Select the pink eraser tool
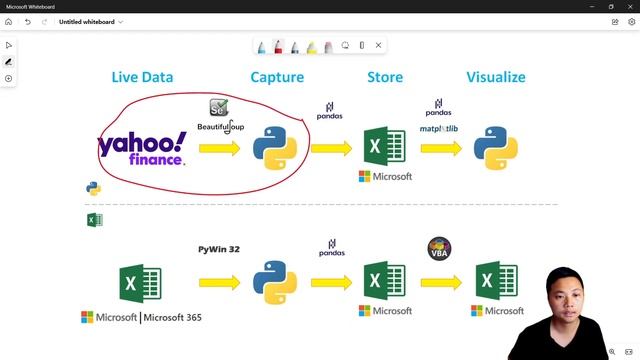The width and height of the screenshot is (640, 360). coord(328,47)
